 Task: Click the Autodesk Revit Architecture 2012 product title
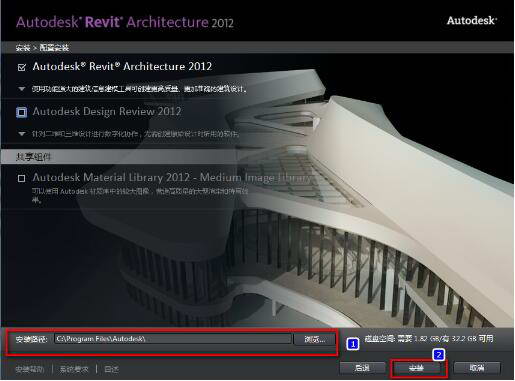point(122,67)
